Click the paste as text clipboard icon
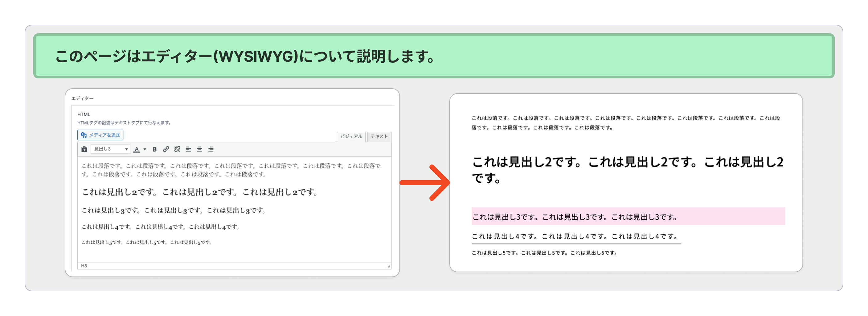Screen dimensions: 868x316 tap(84, 149)
